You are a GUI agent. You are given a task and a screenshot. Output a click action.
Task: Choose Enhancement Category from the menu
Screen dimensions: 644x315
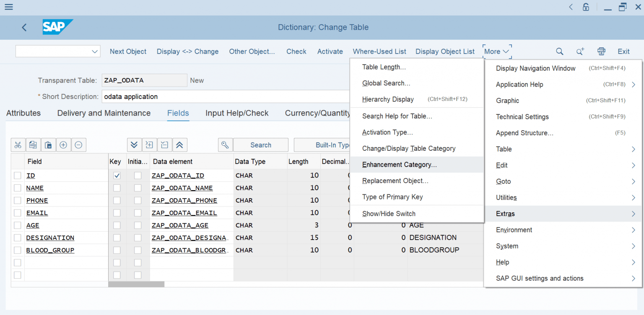click(399, 164)
